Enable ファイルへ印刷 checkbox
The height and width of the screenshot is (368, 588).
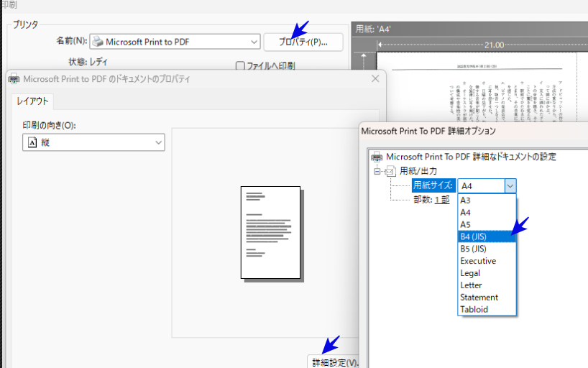(240, 66)
